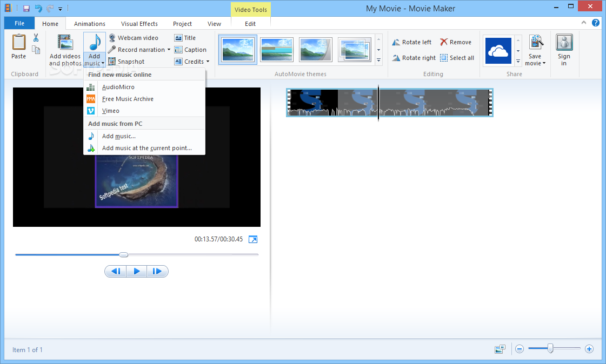
Task: Undo the last action in toolbar
Action: (x=38, y=9)
